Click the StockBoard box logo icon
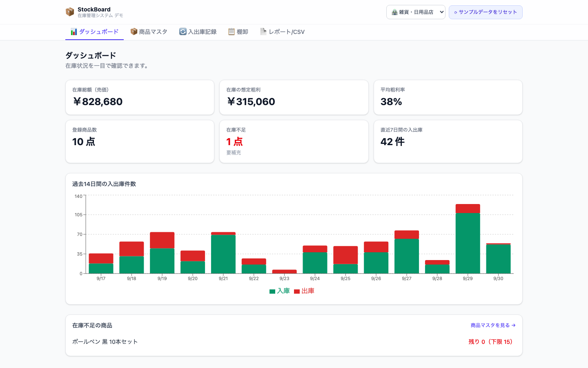Viewport: 588px width, 368px height. click(70, 12)
